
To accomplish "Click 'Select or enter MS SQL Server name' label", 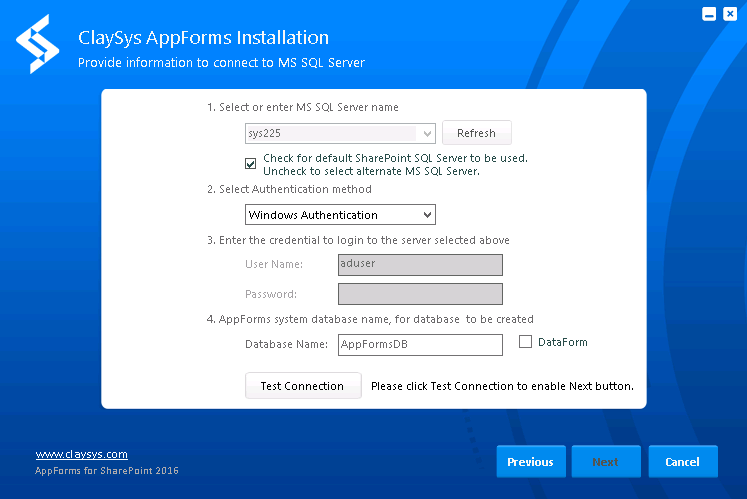I will click(303, 107).
